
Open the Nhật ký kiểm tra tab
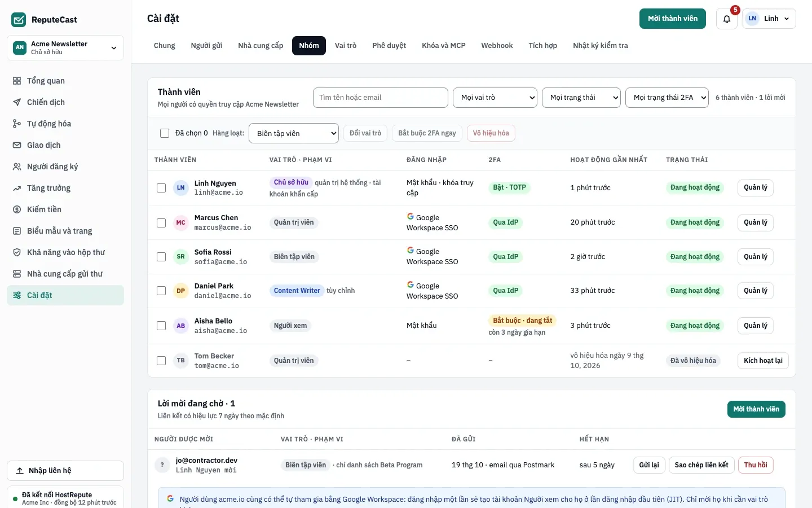tap(601, 46)
